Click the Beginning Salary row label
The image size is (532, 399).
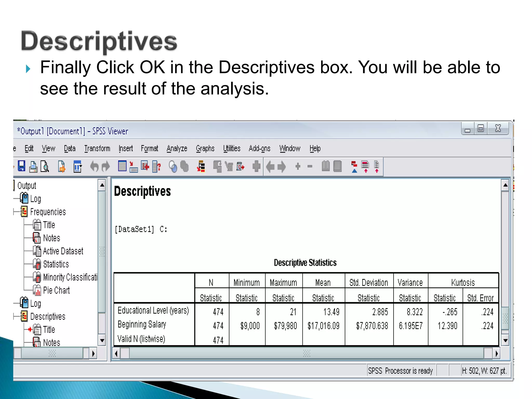pyautogui.click(x=142, y=324)
